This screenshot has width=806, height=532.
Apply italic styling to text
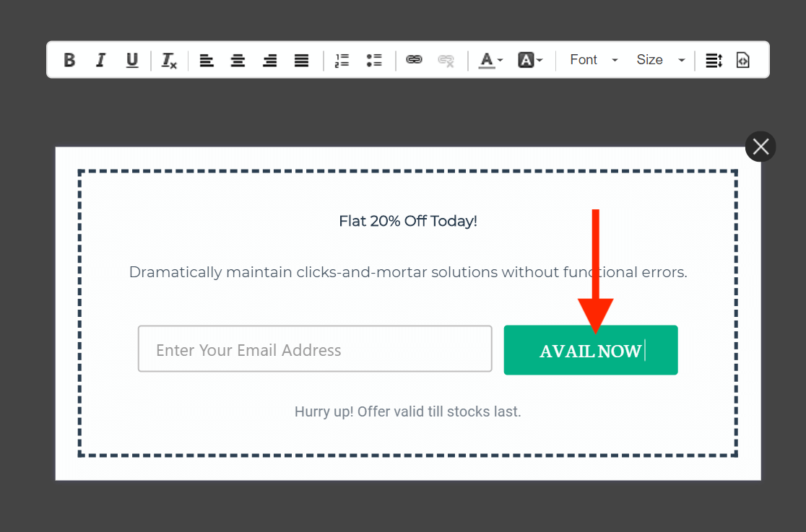[100, 60]
